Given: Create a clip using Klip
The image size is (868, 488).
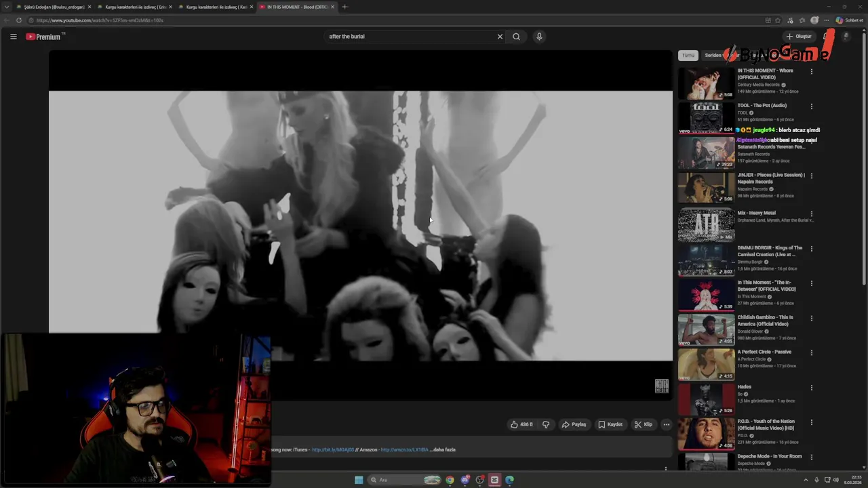Looking at the screenshot, I should pyautogui.click(x=644, y=424).
